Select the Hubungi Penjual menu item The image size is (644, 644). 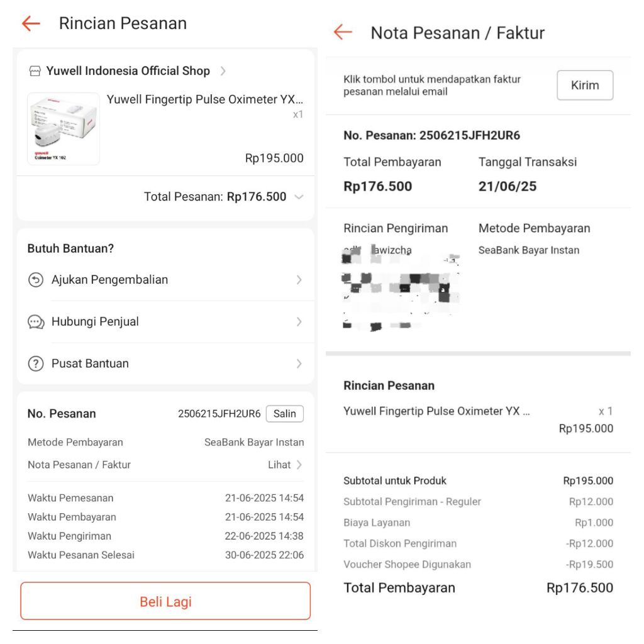pyautogui.click(x=96, y=322)
